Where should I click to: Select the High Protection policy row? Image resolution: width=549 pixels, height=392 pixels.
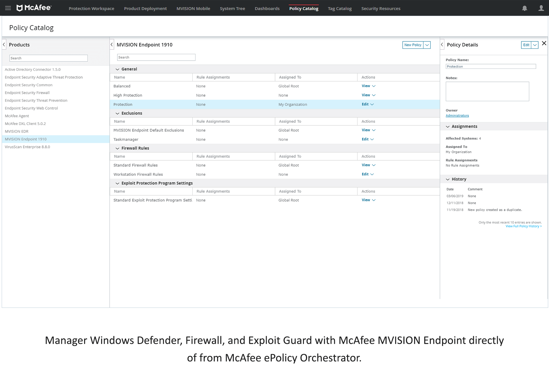pyautogui.click(x=275, y=95)
